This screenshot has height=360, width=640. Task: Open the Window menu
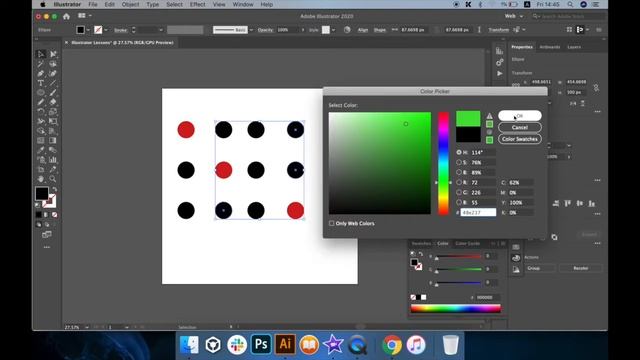point(243,4)
